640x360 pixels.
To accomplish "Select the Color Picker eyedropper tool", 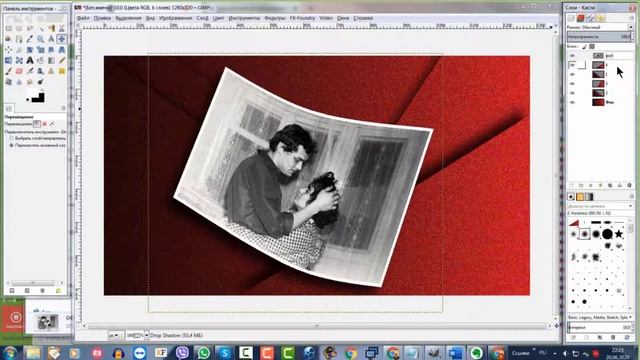I will pyautogui.click(x=30, y=39).
